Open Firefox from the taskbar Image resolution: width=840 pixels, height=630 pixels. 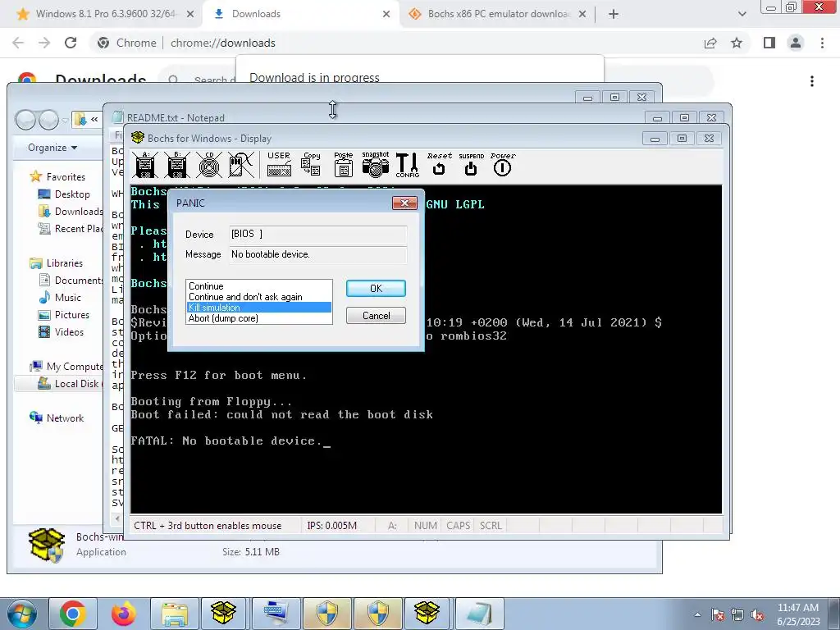tap(124, 614)
